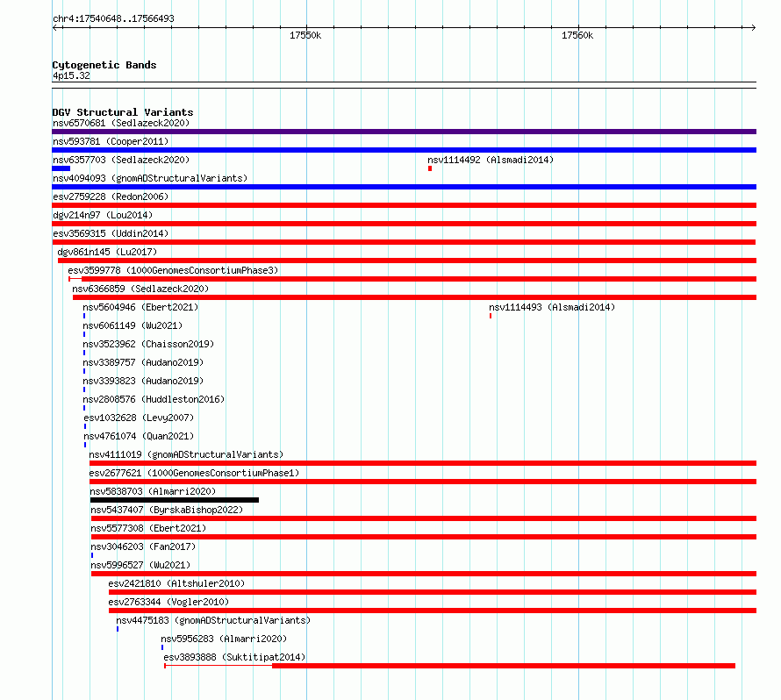Click nsv5604946 (Ebert2021) variant label
The image size is (781, 700).
pos(140,307)
